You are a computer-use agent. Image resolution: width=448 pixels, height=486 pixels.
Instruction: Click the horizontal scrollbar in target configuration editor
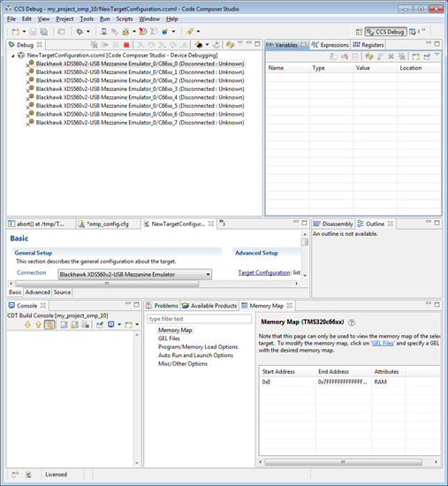tap(107, 284)
